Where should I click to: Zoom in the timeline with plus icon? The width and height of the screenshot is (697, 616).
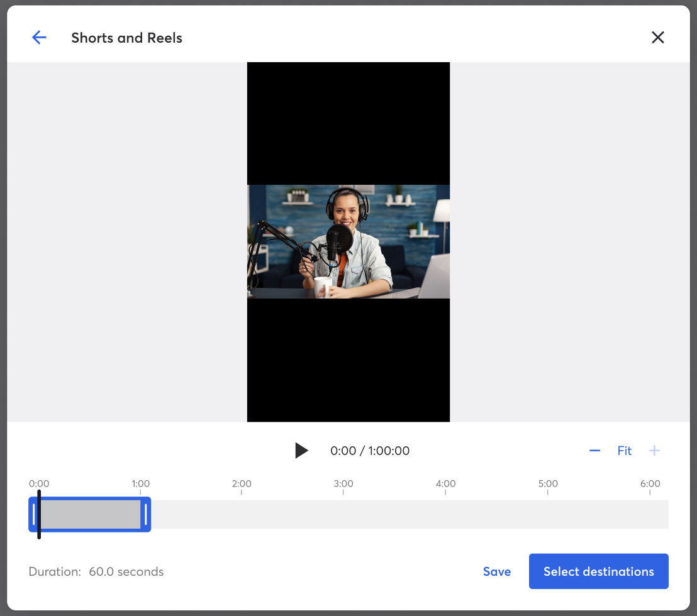(x=654, y=451)
